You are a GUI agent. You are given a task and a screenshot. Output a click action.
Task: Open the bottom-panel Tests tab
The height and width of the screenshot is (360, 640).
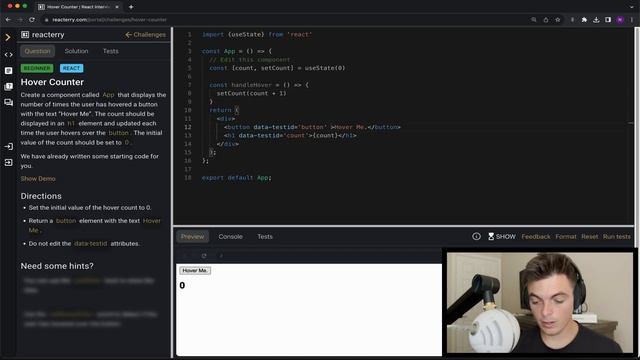(265, 237)
